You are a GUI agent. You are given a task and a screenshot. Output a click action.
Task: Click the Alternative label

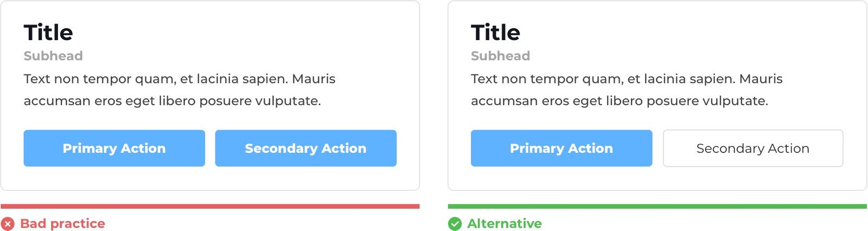505,223
